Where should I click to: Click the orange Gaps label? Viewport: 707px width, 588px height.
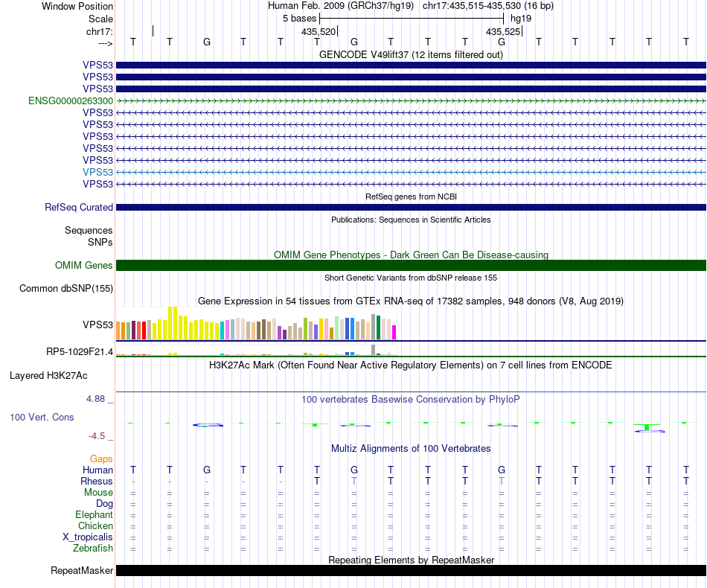(101, 459)
